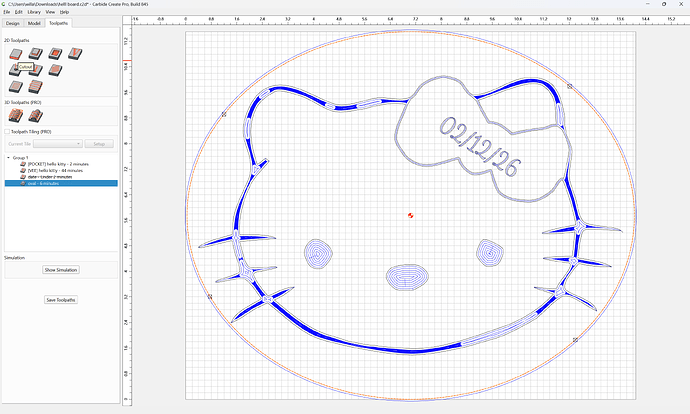The image size is (690, 414).
Task: Click the nose pocket shape on canvas
Action: coord(407,277)
